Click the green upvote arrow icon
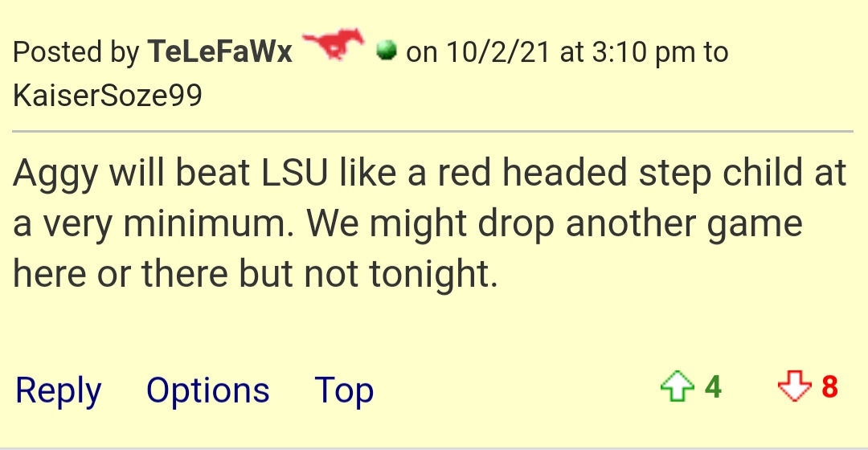The width and height of the screenshot is (868, 450). point(677,386)
